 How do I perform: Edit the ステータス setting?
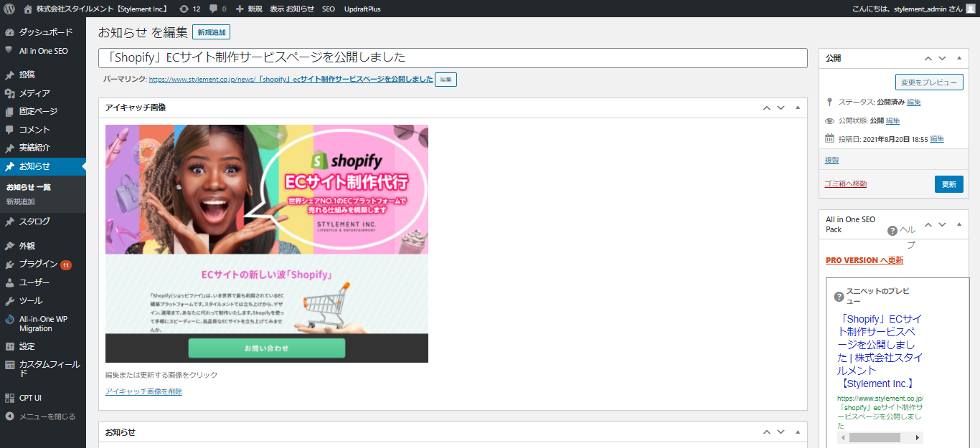pyautogui.click(x=914, y=102)
